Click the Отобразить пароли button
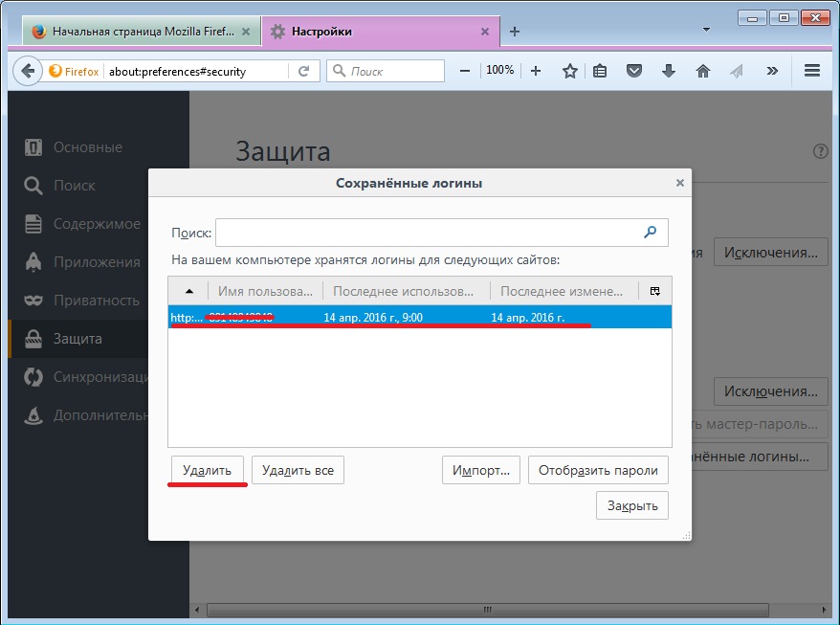The width and height of the screenshot is (840, 625). pos(598,470)
